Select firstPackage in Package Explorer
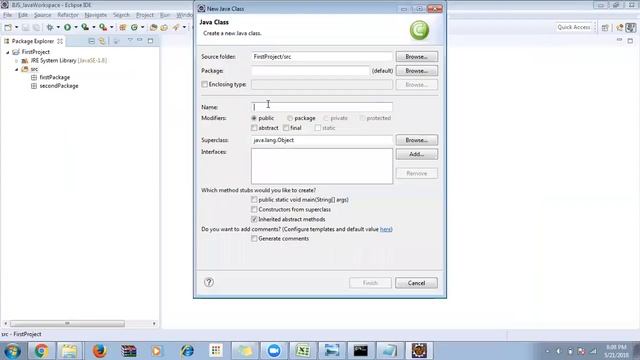 (x=55, y=77)
